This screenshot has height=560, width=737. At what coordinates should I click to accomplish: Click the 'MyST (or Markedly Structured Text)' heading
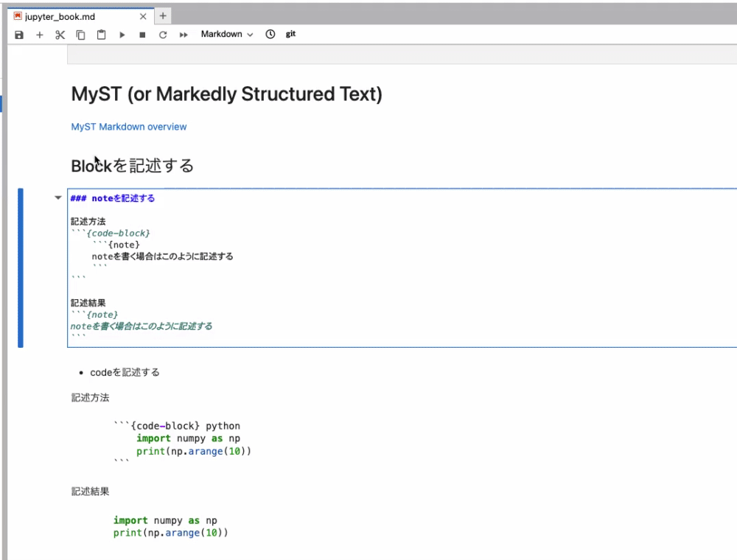[x=226, y=94]
